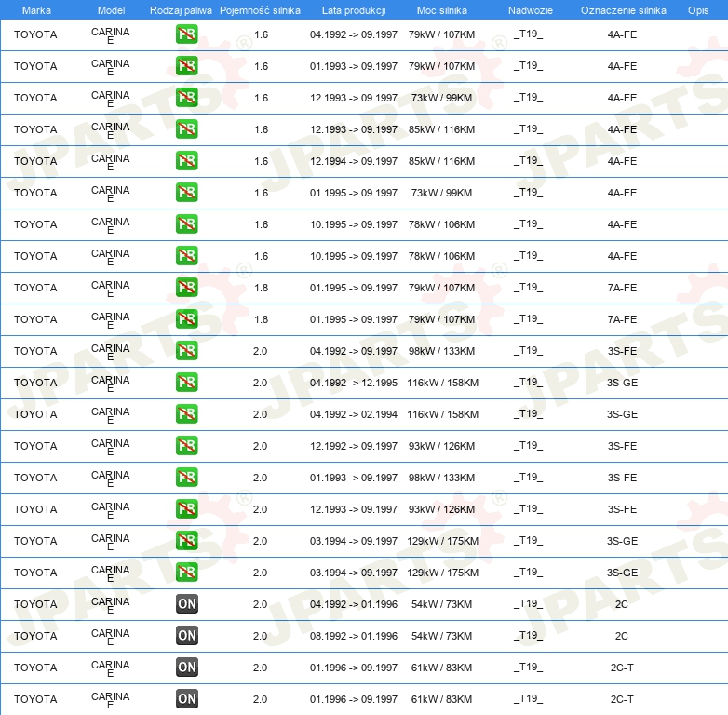Click the petrol icon in the 12.1993 85kW row
Viewport: 728px width, 715px height.
tap(186, 129)
